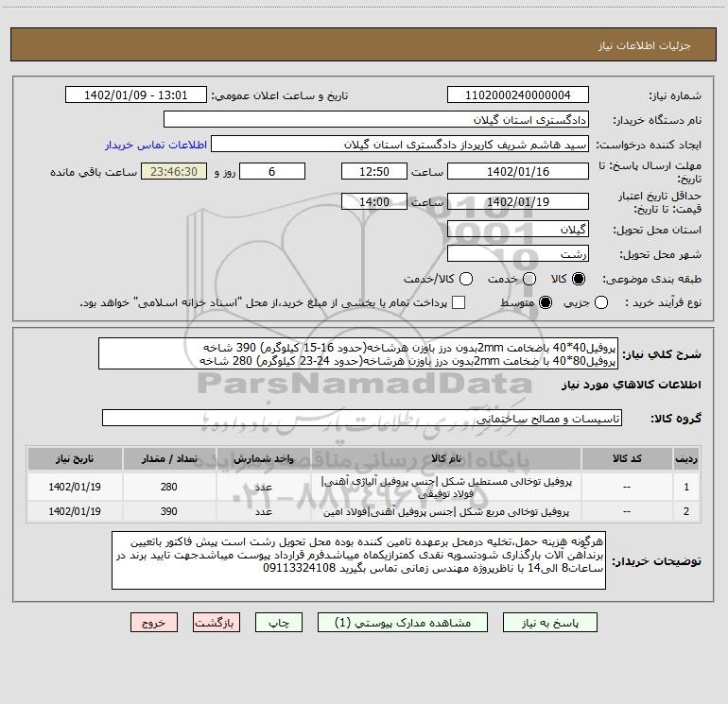The image size is (728, 704).
Task: Click the deadline time field 12:50
Action: (373, 172)
